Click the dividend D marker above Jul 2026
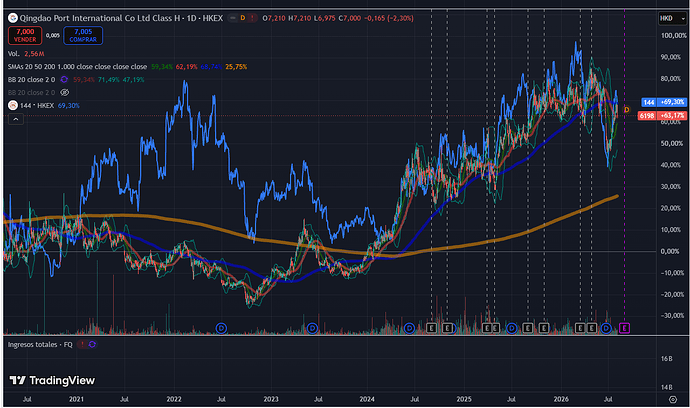 point(606,328)
